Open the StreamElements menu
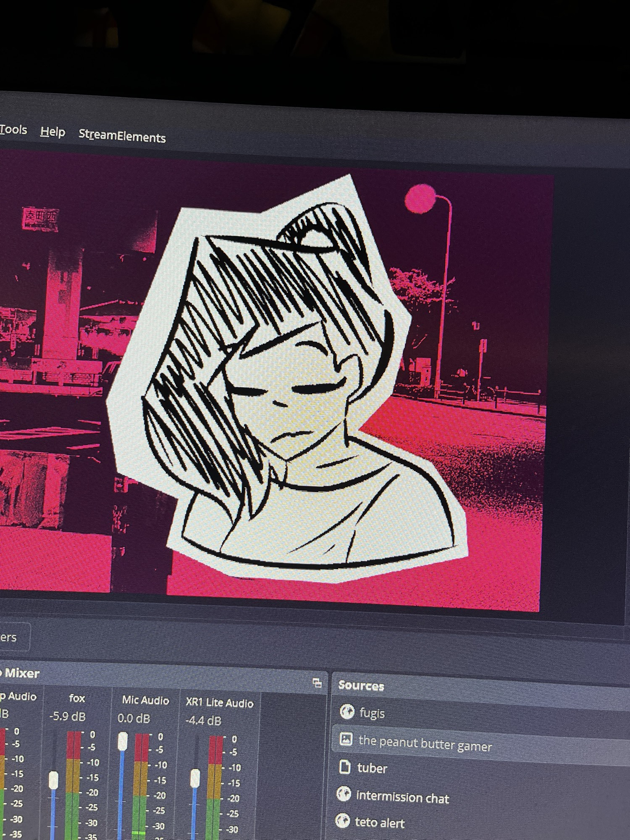The image size is (630, 840). pyautogui.click(x=122, y=136)
